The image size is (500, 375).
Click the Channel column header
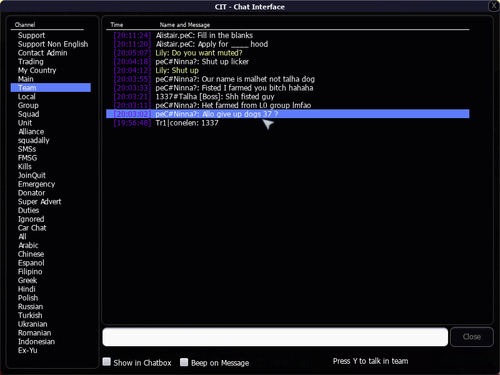click(x=25, y=25)
